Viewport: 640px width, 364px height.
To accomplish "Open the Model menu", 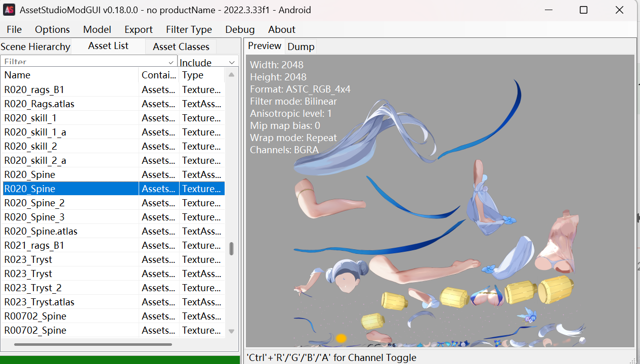I will 97,29.
